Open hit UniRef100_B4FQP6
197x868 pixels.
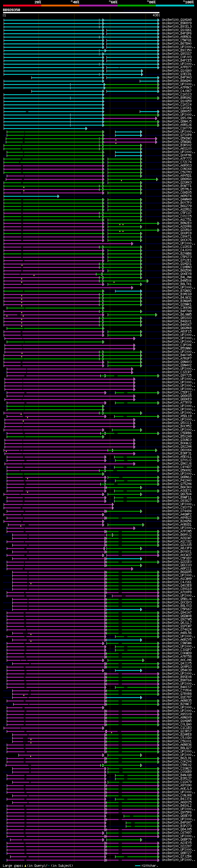point(176,33)
